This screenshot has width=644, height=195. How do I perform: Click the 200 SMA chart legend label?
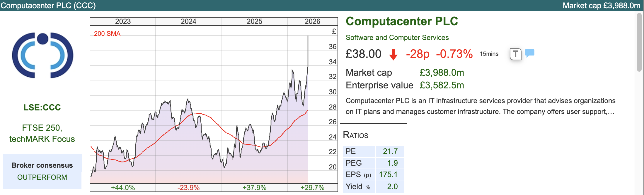click(x=107, y=34)
